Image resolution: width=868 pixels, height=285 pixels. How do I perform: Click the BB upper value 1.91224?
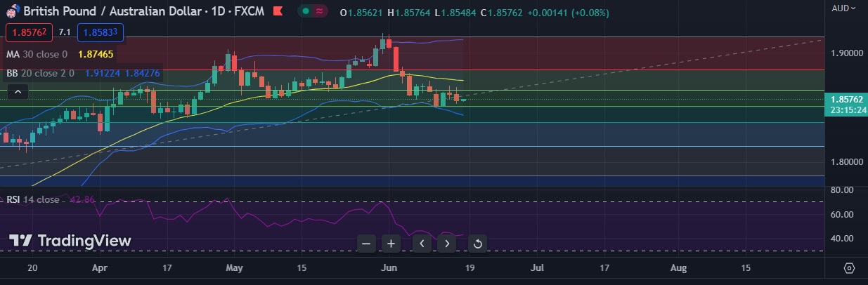point(102,72)
